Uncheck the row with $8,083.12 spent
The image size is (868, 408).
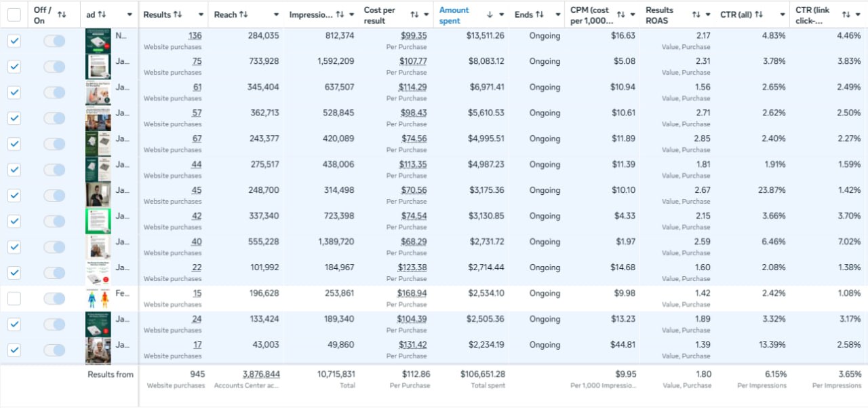coord(14,67)
